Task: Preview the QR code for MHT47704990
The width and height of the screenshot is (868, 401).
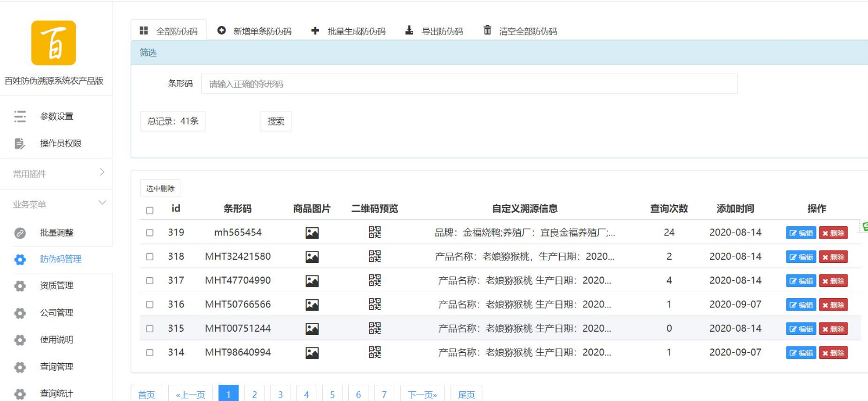Action: (x=375, y=280)
